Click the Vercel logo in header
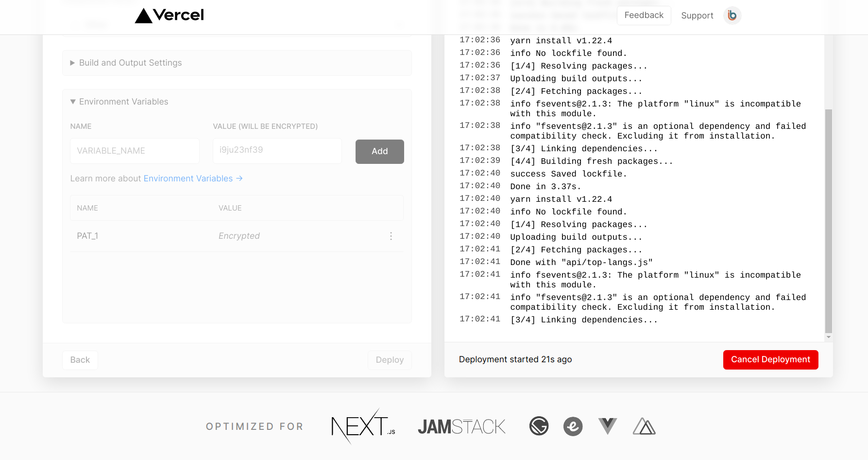Image resolution: width=868 pixels, height=460 pixels. pos(169,16)
